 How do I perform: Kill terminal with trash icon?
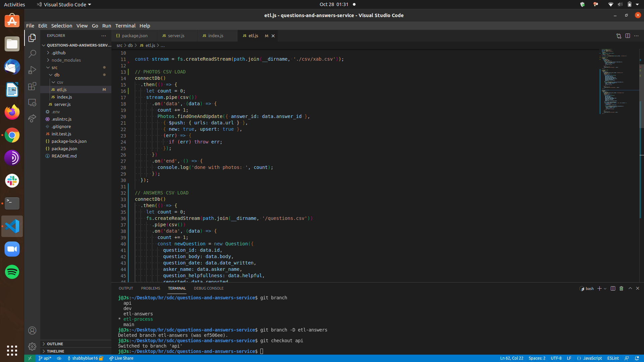(621, 288)
